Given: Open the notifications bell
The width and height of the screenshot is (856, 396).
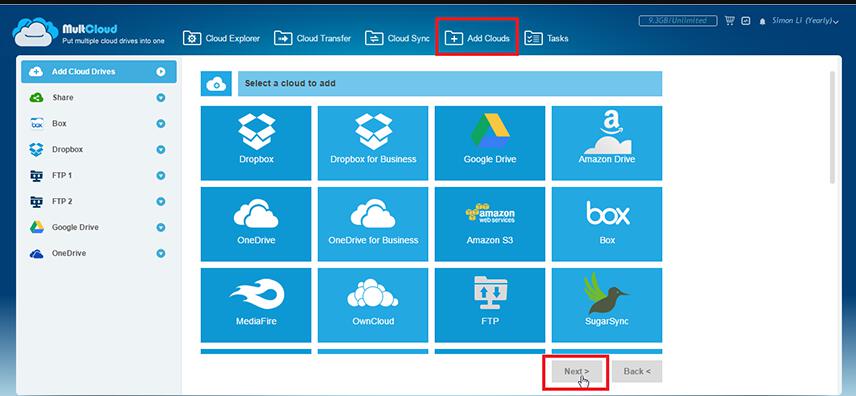Looking at the screenshot, I should point(762,21).
